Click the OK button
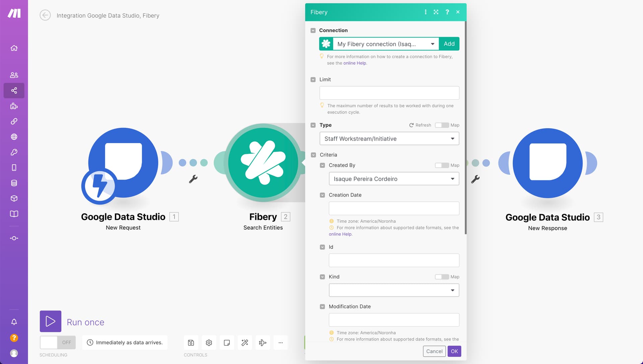This screenshot has width=643, height=364. (x=454, y=351)
